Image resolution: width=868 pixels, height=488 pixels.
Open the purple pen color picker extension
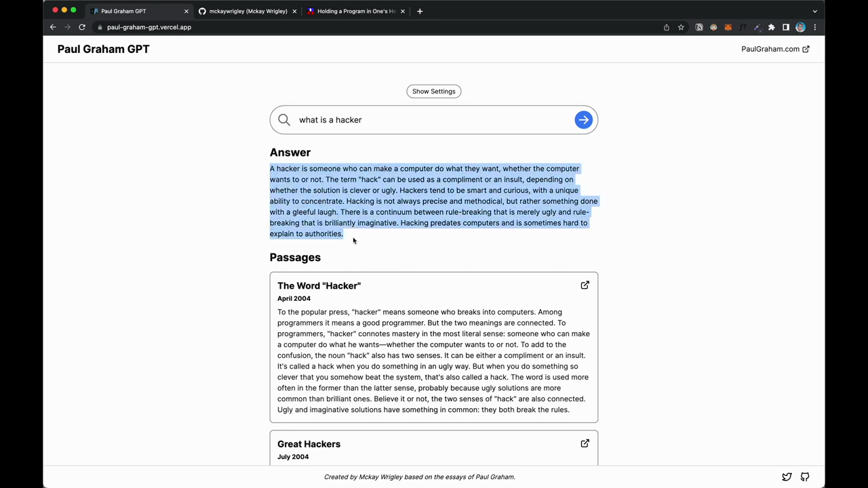(x=757, y=27)
